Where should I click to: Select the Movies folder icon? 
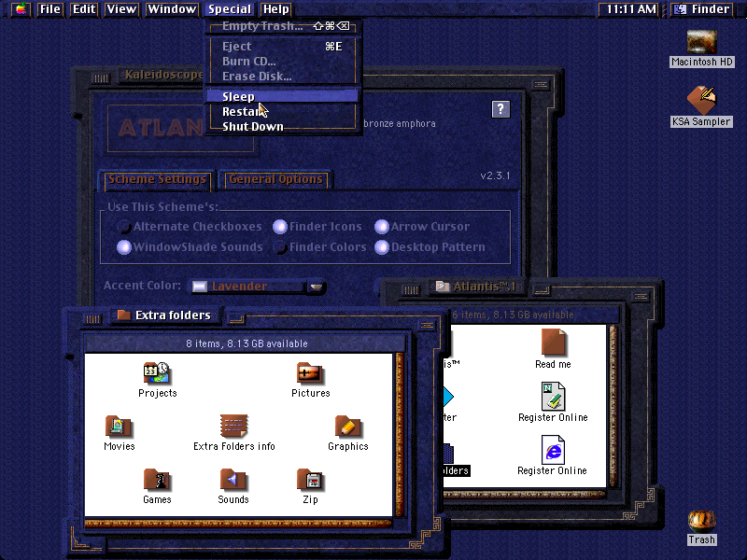click(x=119, y=427)
